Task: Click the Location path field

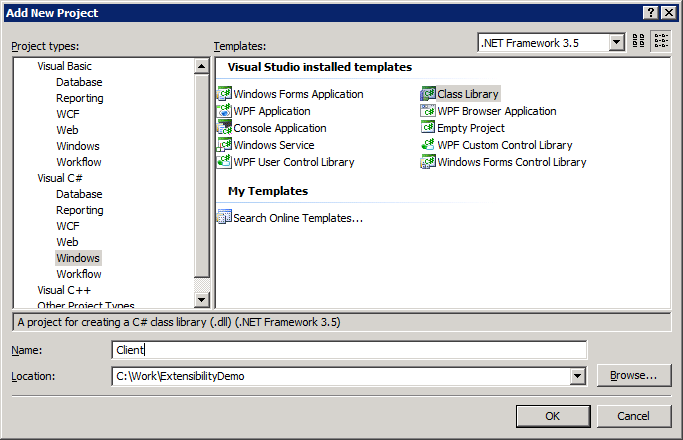Action: [x=341, y=376]
